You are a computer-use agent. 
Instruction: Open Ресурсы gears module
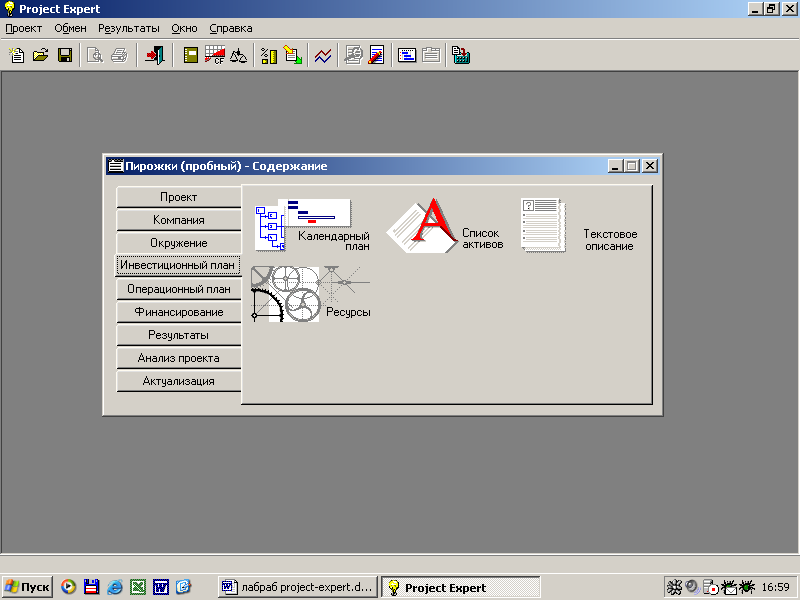(x=311, y=294)
